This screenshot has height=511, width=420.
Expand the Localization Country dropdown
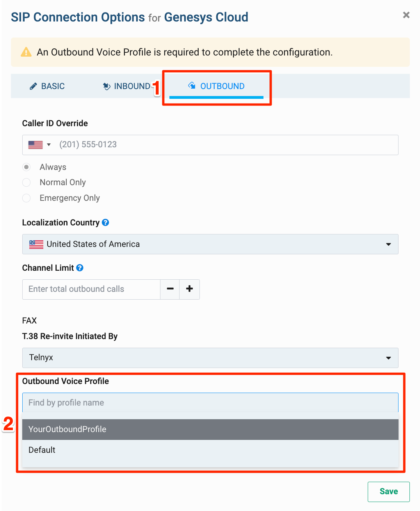tap(388, 244)
